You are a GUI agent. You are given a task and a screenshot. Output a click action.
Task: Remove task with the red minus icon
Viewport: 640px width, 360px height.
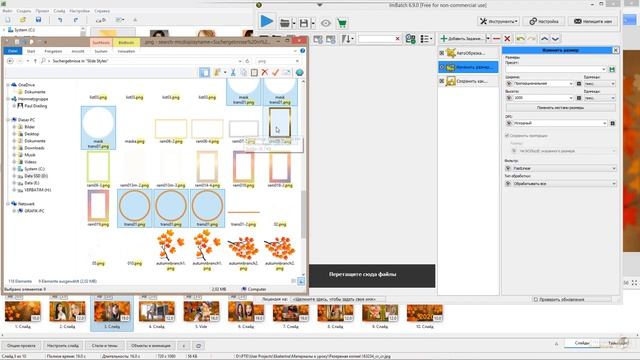pos(496,39)
